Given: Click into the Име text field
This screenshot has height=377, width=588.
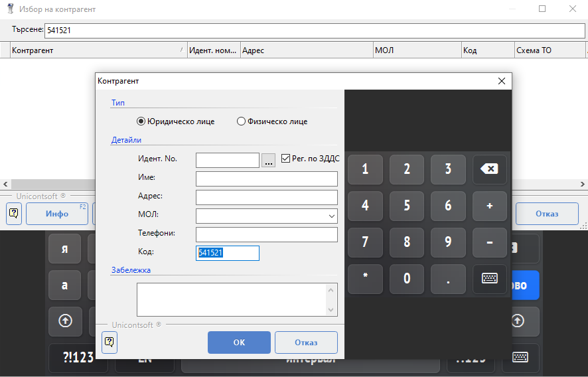Looking at the screenshot, I should 267,179.
